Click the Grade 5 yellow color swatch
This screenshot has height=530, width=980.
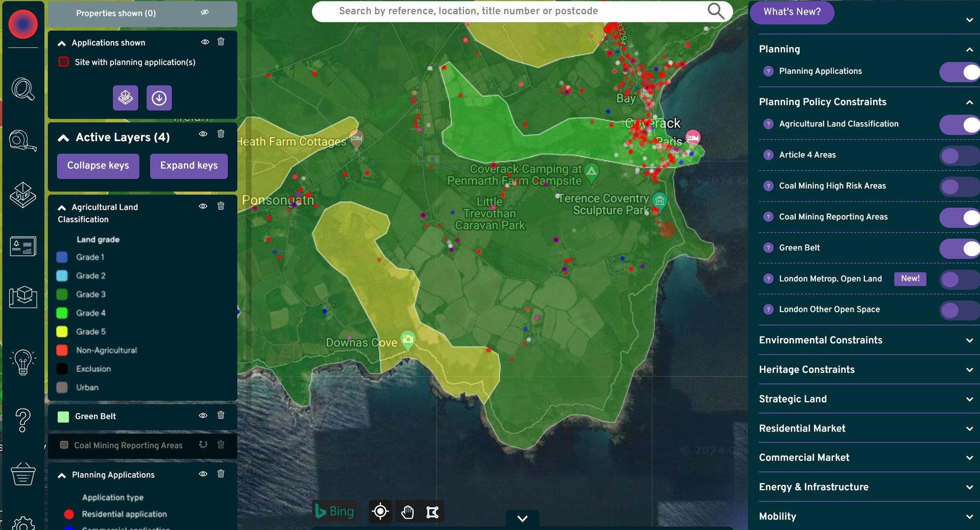tap(62, 332)
